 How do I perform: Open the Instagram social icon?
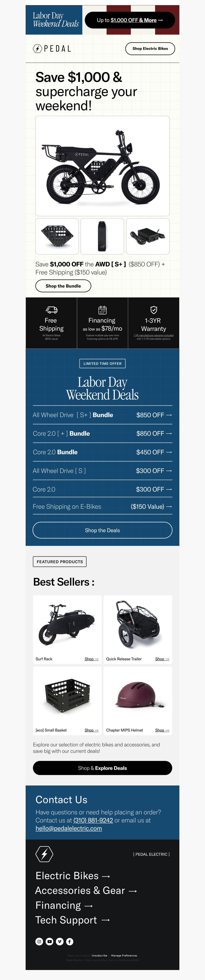click(39, 941)
